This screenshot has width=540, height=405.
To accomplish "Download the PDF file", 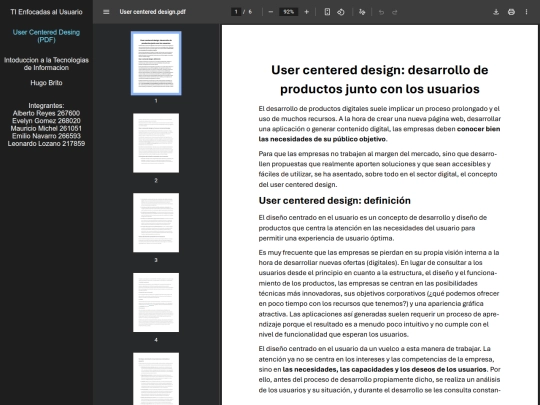I will point(496,12).
